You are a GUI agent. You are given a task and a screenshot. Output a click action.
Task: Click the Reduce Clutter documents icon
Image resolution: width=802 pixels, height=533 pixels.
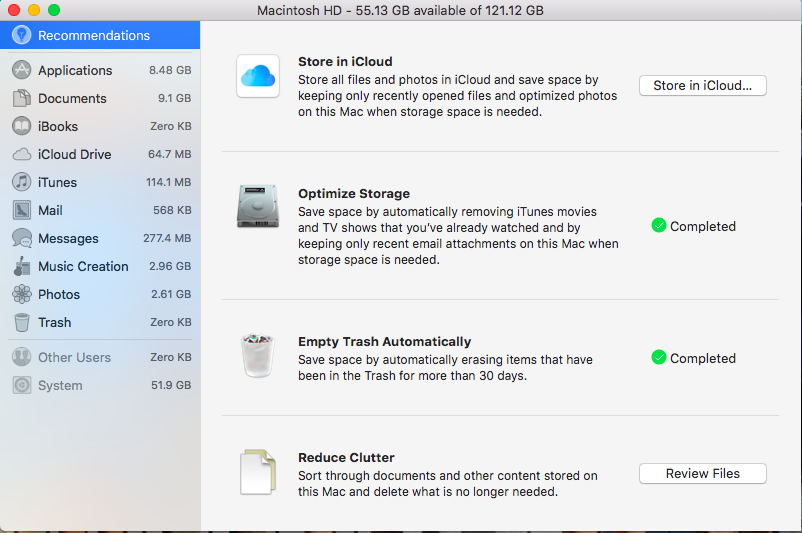258,472
